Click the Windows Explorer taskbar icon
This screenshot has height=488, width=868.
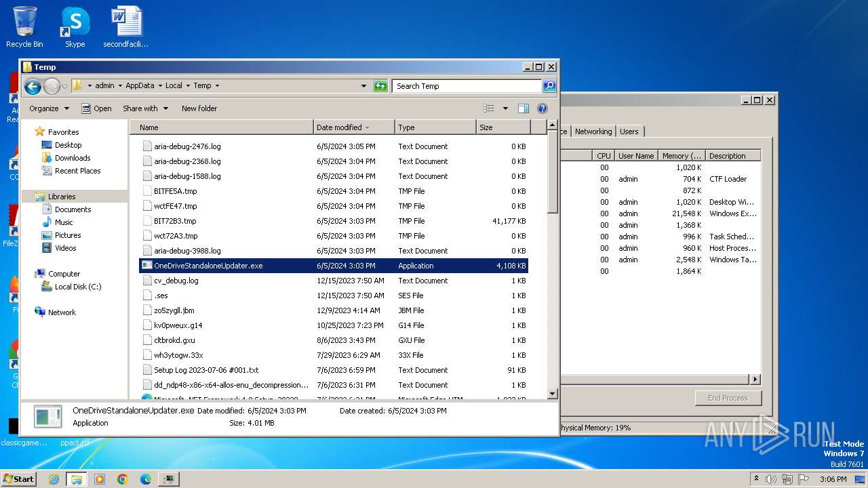click(76, 479)
